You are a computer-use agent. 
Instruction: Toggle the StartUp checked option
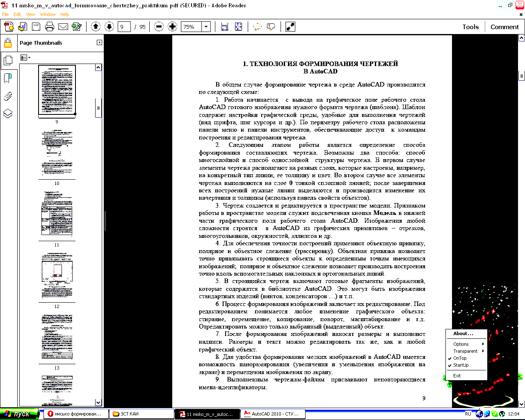pyautogui.click(x=466, y=365)
